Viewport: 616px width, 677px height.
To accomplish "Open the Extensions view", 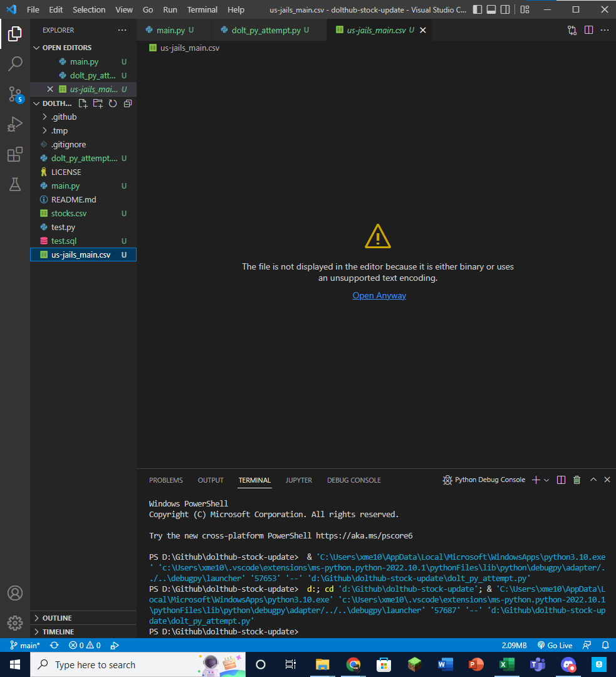I will coord(15,154).
